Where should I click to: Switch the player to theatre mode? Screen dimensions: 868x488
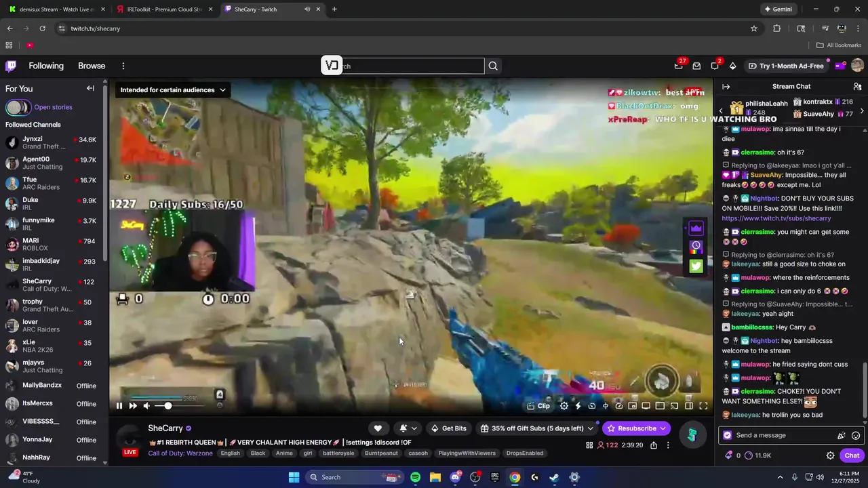[x=689, y=406]
